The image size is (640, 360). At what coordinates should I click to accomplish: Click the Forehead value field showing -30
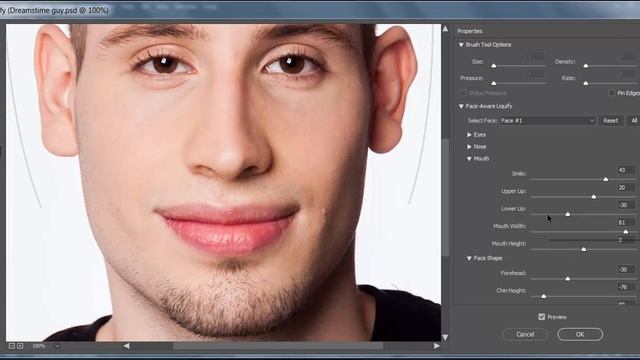626,270
